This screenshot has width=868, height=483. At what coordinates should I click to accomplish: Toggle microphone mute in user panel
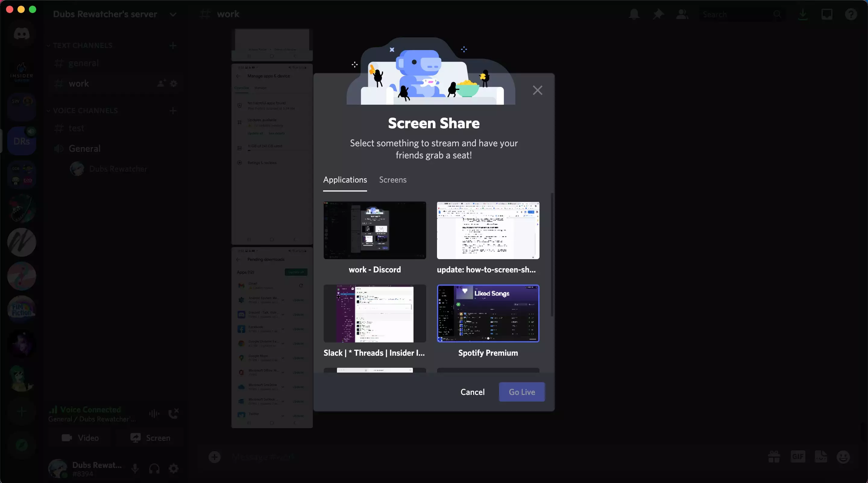click(135, 468)
